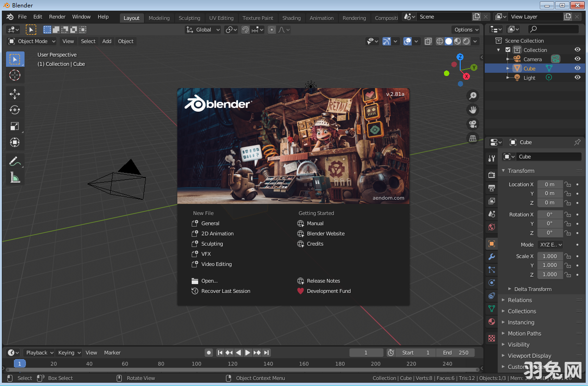
Task: Open the Render properties camera tab
Action: pos(491,175)
